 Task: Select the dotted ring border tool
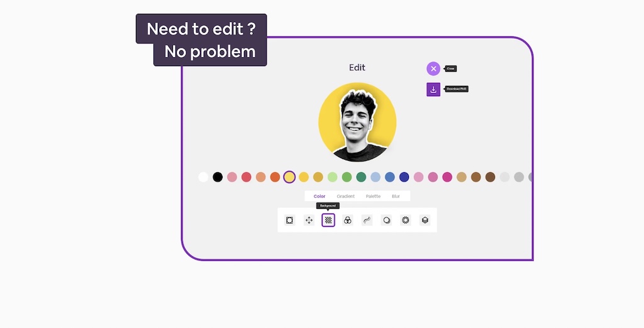coord(406,221)
